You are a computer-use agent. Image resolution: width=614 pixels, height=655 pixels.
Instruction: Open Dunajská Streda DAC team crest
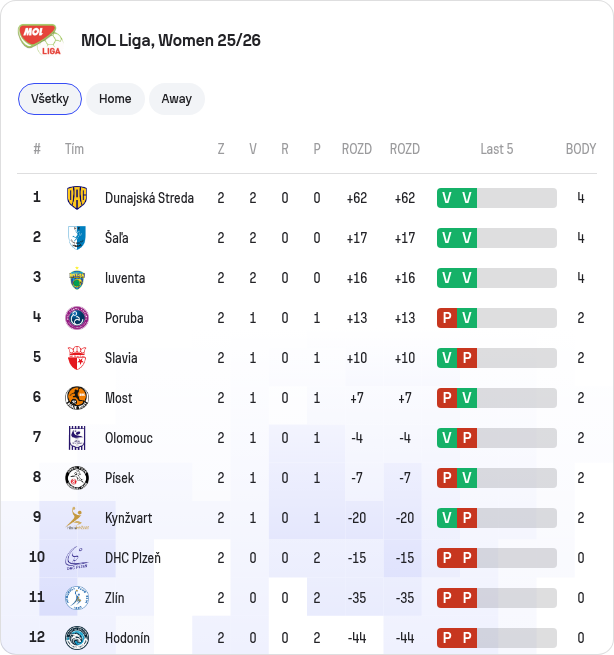tap(77, 198)
